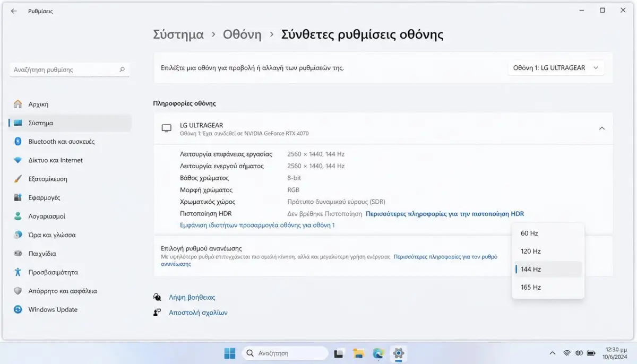Collapse the LG ULTRAGEAR information panel
This screenshot has width=637, height=364.
(601, 128)
